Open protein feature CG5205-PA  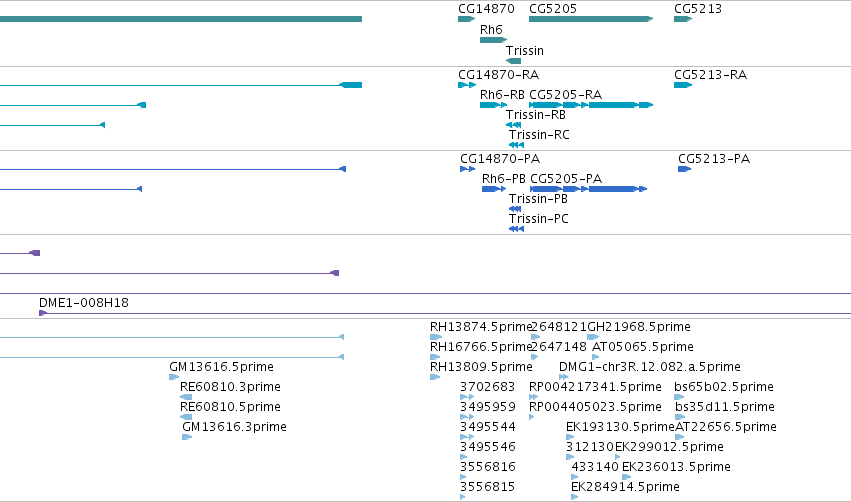coord(566,179)
